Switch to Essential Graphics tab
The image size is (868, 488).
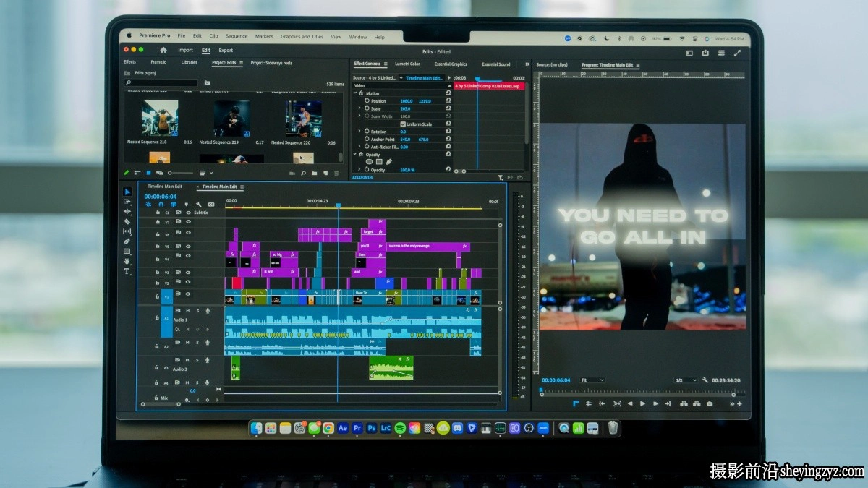click(x=451, y=64)
